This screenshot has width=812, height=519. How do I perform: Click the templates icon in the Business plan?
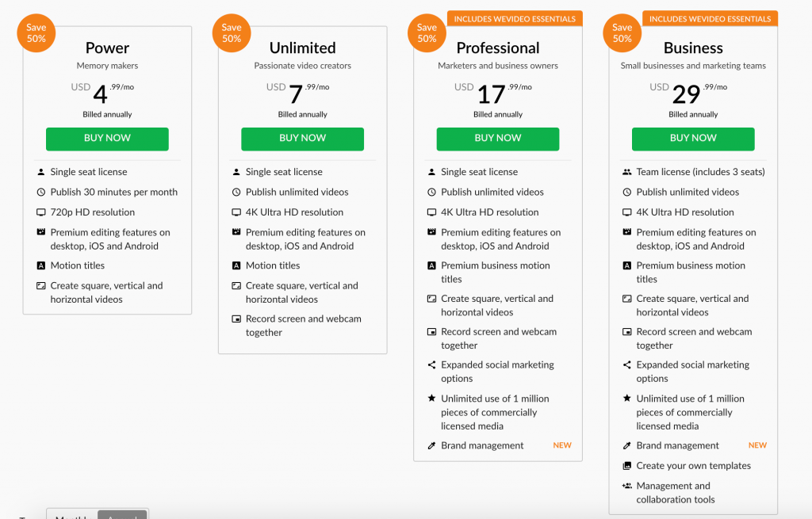click(626, 466)
